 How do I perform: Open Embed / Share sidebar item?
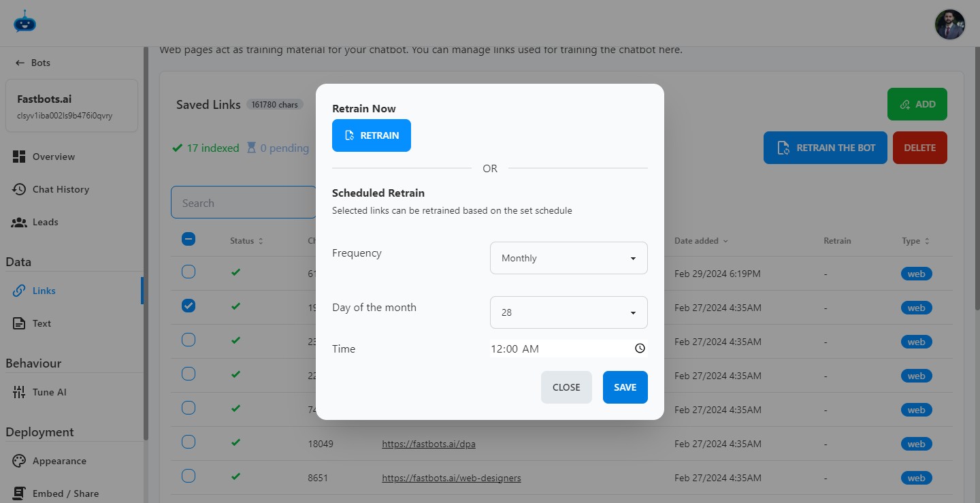click(65, 493)
